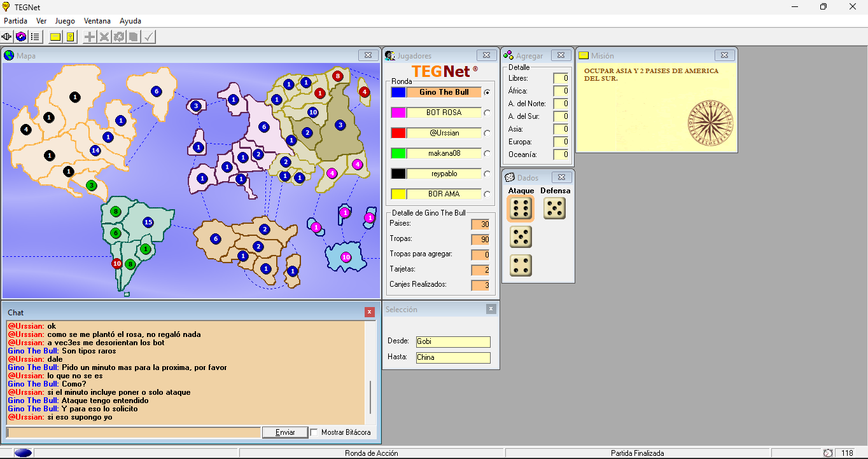Image resolution: width=868 pixels, height=459 pixels.
Task: Click the defense die under Defensa
Action: tap(554, 209)
